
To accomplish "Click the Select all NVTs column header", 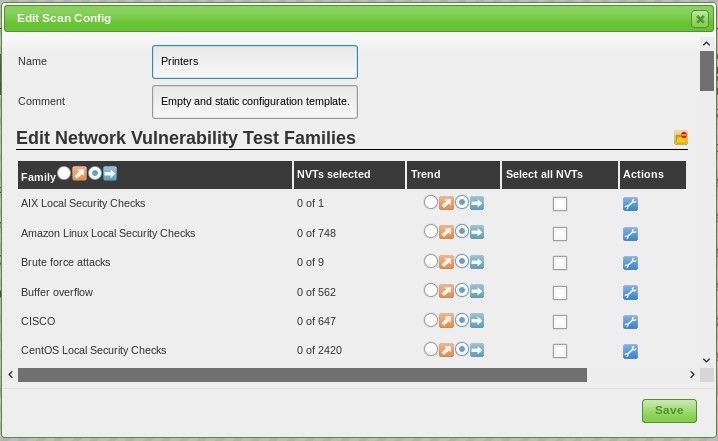I will pyautogui.click(x=560, y=174).
